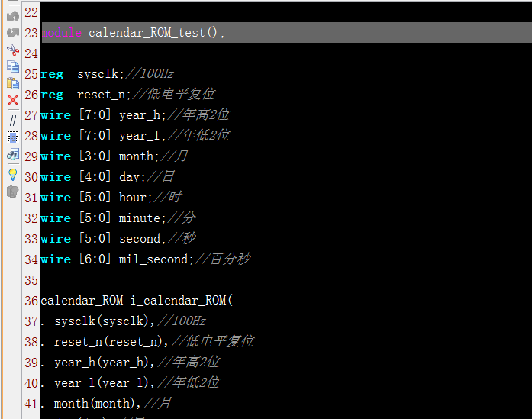Place cursor in empty line 35
This screenshot has width=532, height=419.
(x=229, y=280)
